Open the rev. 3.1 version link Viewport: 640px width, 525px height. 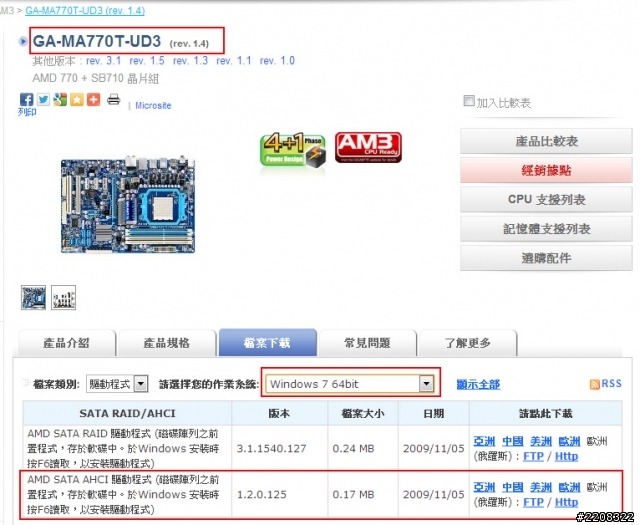pyautogui.click(x=104, y=61)
